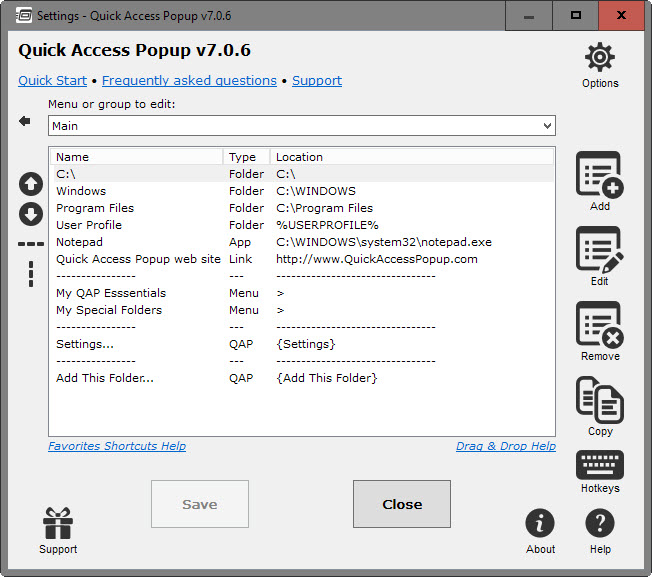Screen dimensions: 652x577
Task: Click the Support gift icon
Action: point(58,523)
